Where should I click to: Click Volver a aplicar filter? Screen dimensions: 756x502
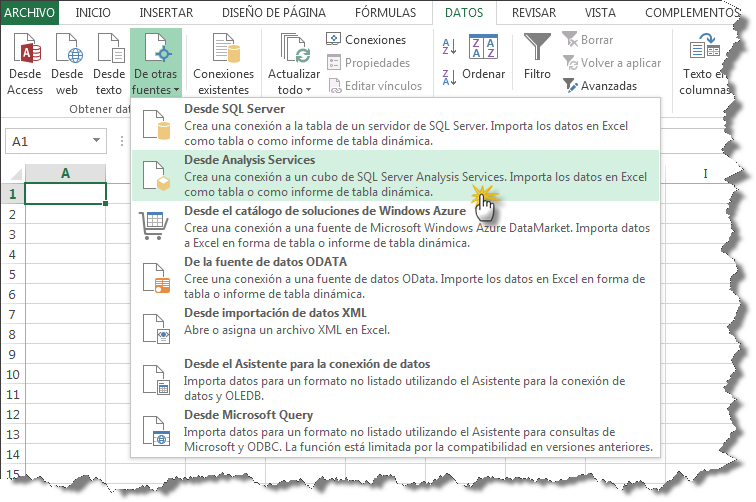pyautogui.click(x=611, y=63)
